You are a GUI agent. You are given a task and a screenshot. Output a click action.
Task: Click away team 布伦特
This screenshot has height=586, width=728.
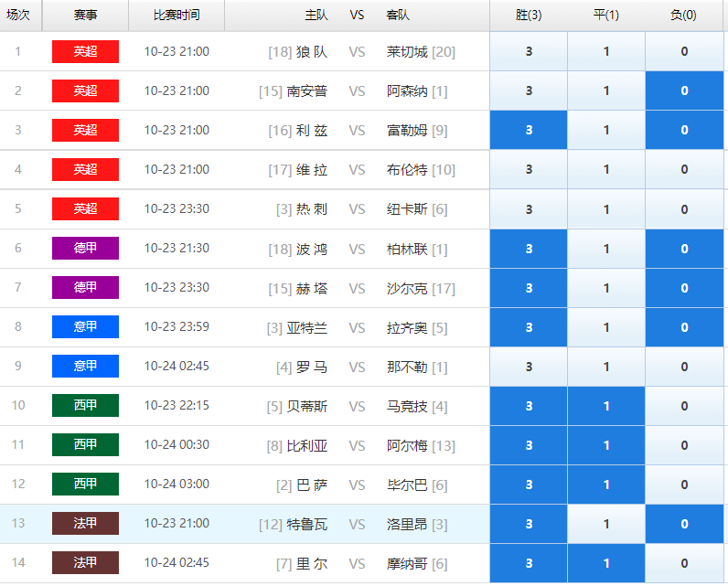pos(407,170)
